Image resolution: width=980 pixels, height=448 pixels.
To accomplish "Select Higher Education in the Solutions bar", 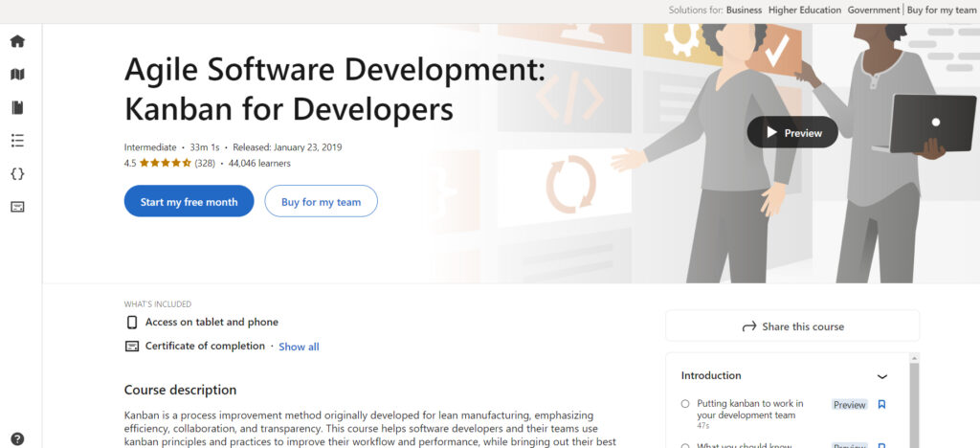I will [805, 11].
